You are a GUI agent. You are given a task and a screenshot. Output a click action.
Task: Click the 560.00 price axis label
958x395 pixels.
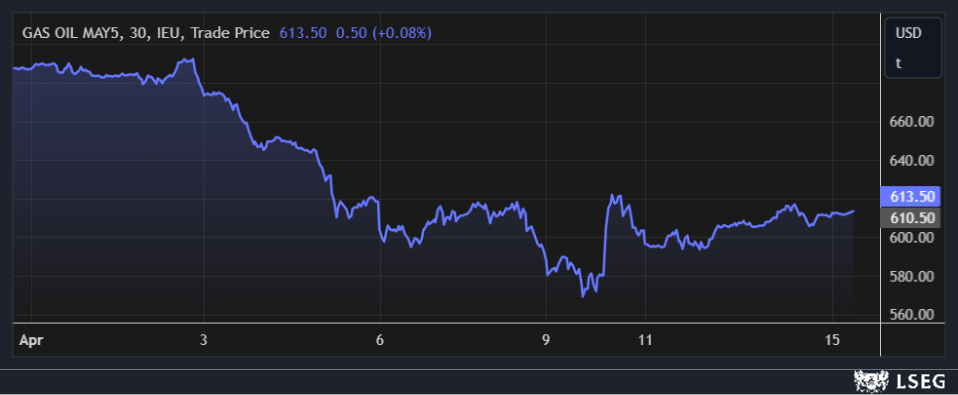tap(911, 314)
